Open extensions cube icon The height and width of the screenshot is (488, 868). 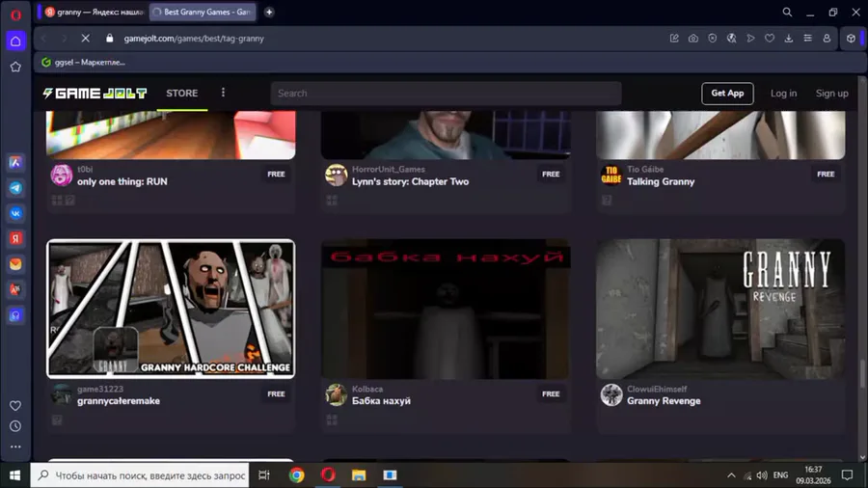(851, 39)
